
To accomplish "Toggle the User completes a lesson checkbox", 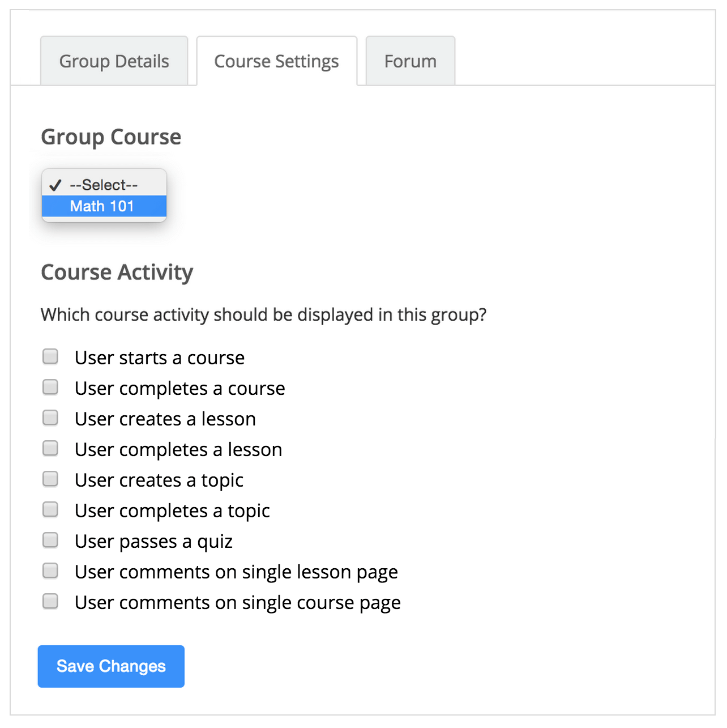I will coord(50,448).
